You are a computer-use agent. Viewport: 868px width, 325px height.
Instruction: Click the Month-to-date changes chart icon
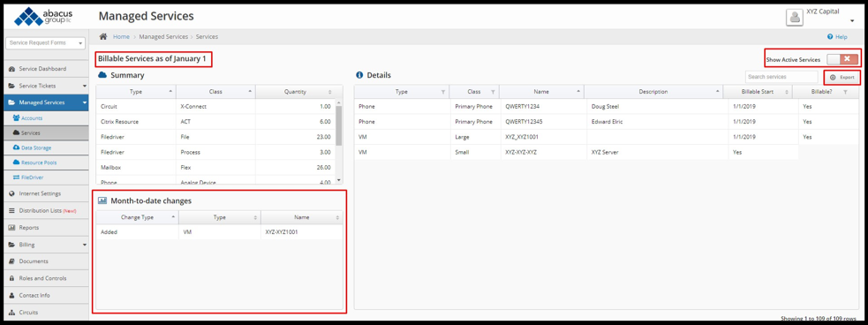[102, 200]
